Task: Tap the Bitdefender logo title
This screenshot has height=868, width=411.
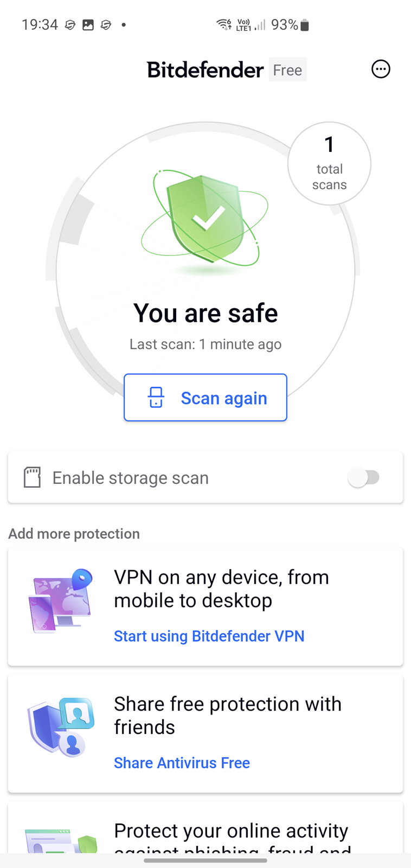Action: point(206,69)
